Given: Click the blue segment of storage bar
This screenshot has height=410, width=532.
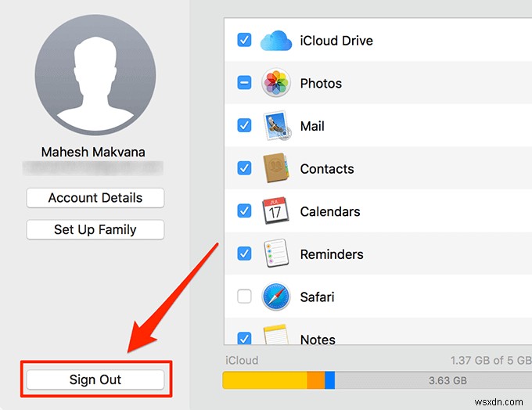Looking at the screenshot, I should [x=330, y=380].
